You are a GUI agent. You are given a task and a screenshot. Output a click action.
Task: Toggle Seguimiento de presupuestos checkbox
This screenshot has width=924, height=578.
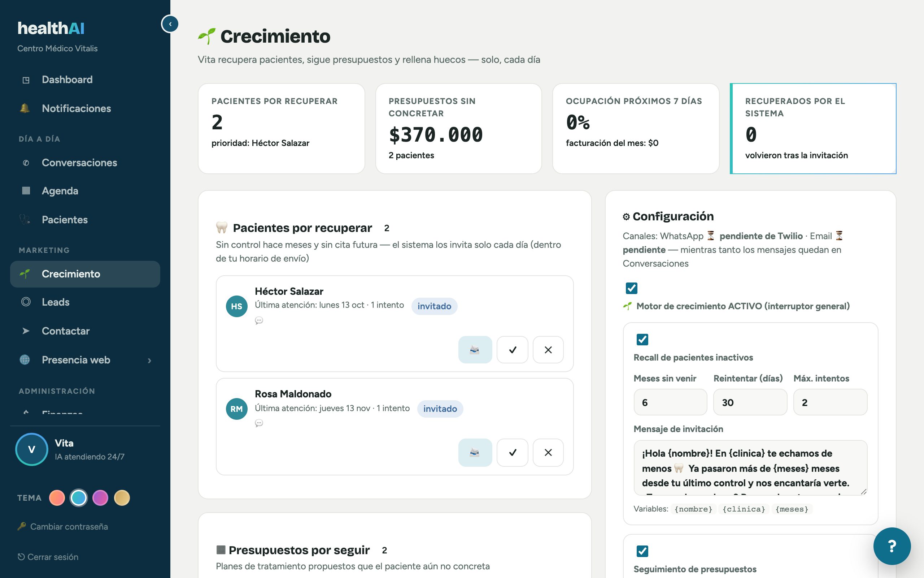click(x=642, y=551)
